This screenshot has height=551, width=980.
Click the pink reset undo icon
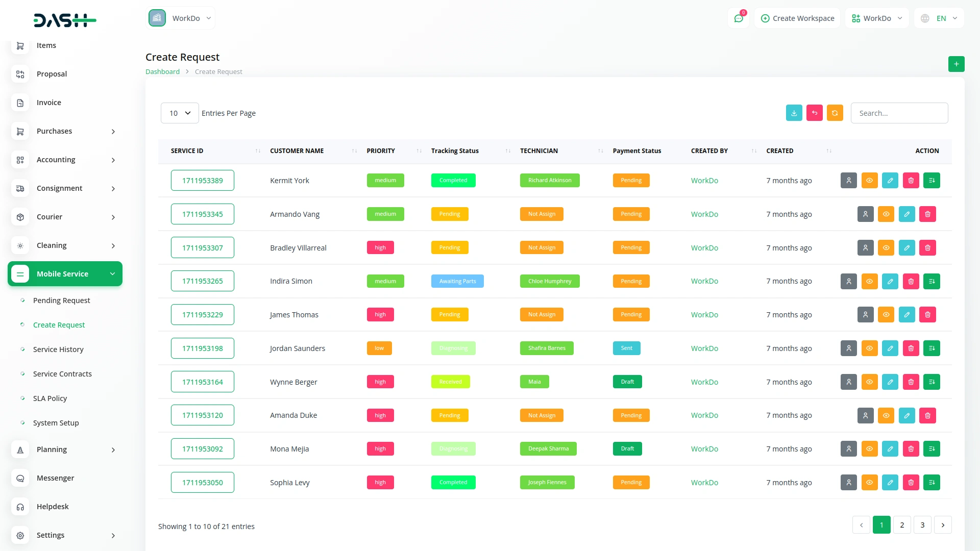[x=814, y=113]
